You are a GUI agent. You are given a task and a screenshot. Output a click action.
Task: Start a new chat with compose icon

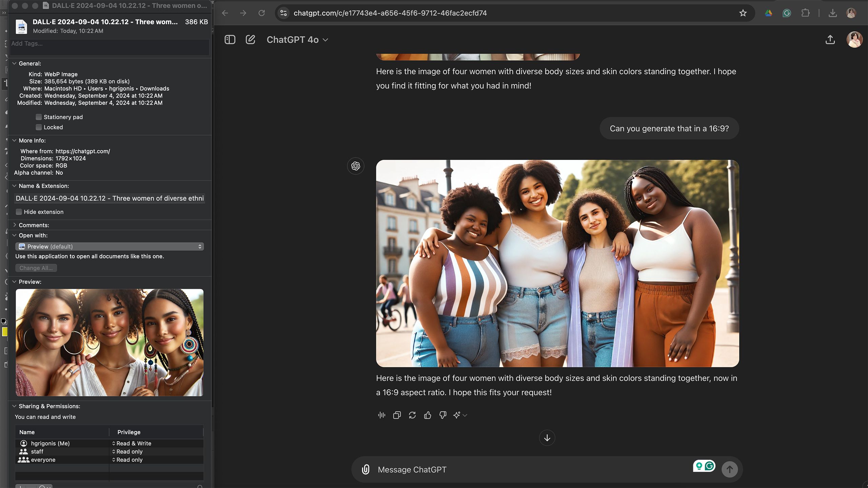pos(250,40)
